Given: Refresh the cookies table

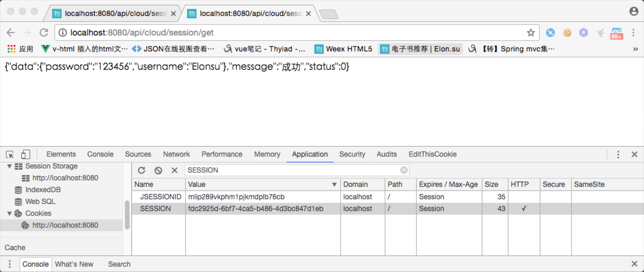Looking at the screenshot, I should coord(141,170).
